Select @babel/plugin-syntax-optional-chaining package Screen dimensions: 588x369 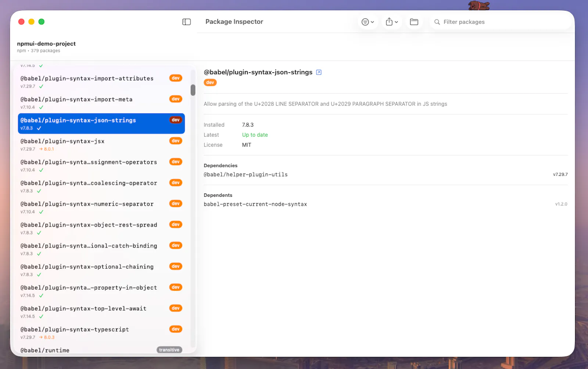tap(101, 270)
